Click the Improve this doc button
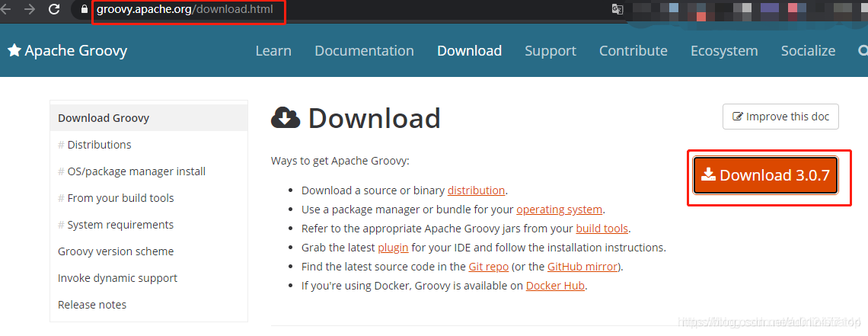Screen dimensions: 868x336 [x=780, y=117]
